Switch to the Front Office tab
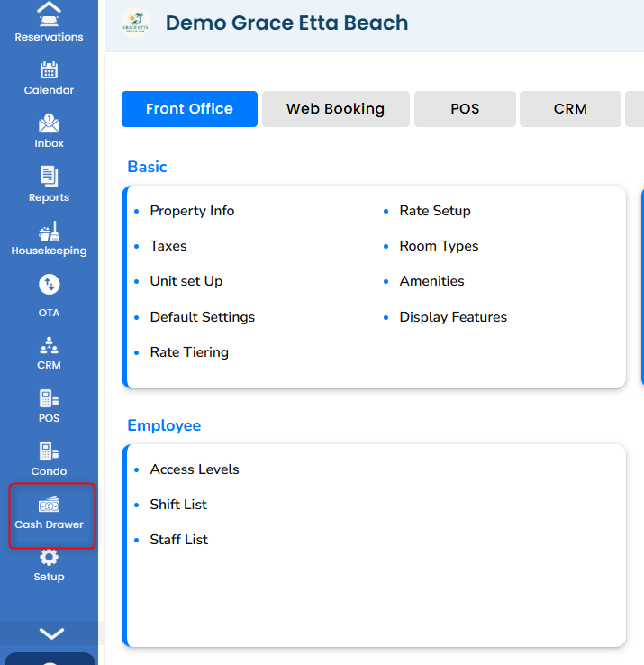Viewport: 644px width, 665px height. tap(189, 109)
